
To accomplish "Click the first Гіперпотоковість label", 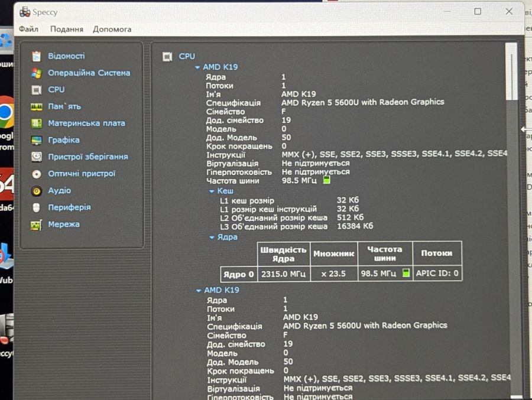I will tap(239, 173).
